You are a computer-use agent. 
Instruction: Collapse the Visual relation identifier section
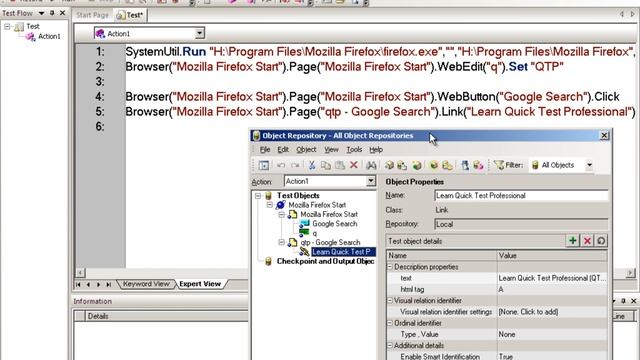coord(390,300)
